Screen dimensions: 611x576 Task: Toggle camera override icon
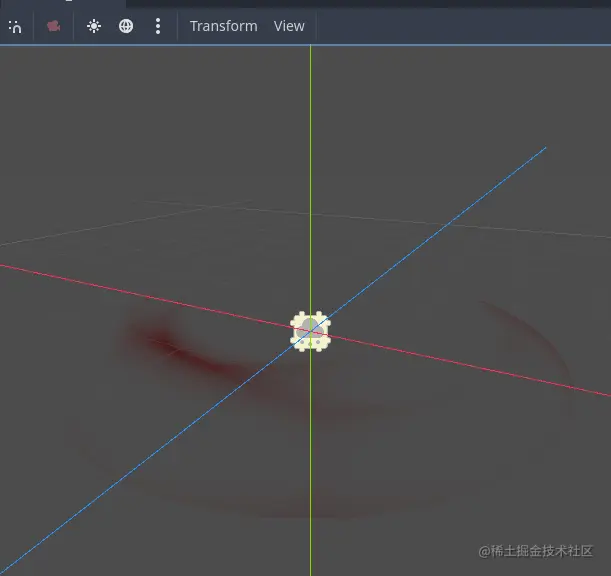(53, 26)
